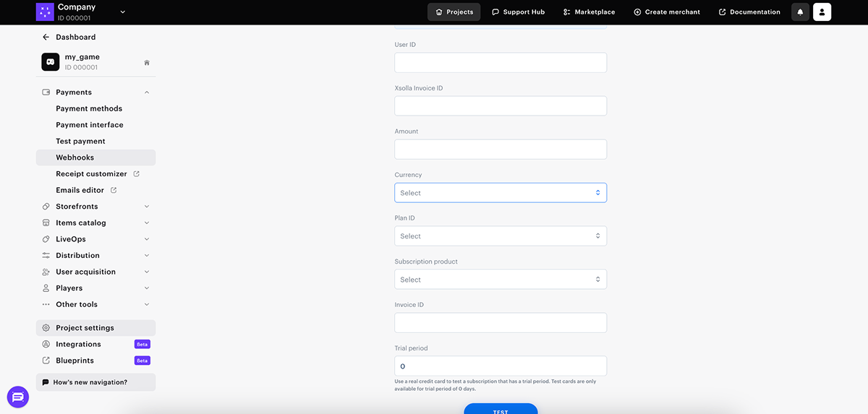Open the Documentation link

pos(749,12)
